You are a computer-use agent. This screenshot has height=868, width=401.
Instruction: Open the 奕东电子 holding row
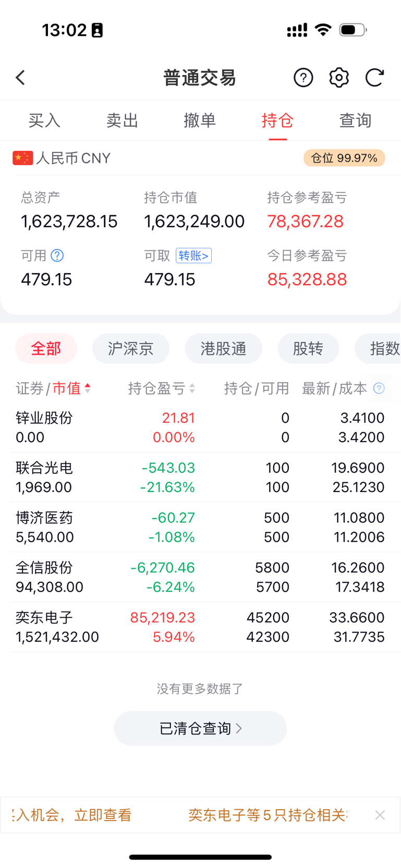pos(200,627)
